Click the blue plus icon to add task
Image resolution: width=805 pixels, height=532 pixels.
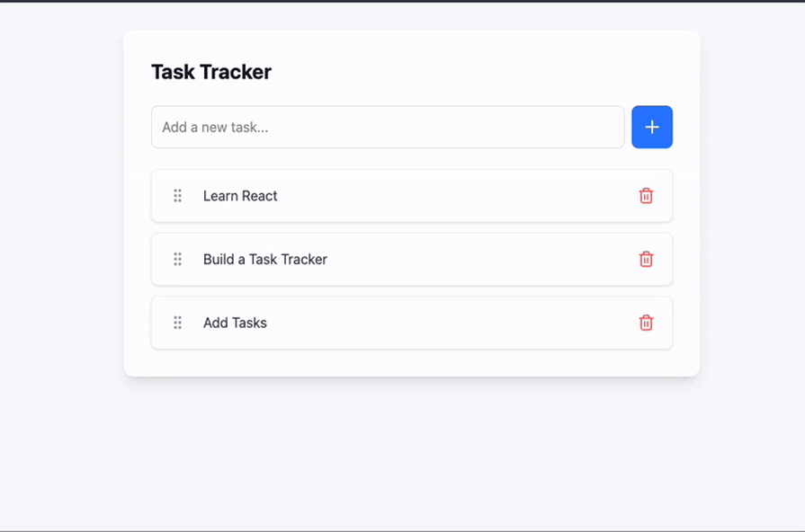(651, 127)
